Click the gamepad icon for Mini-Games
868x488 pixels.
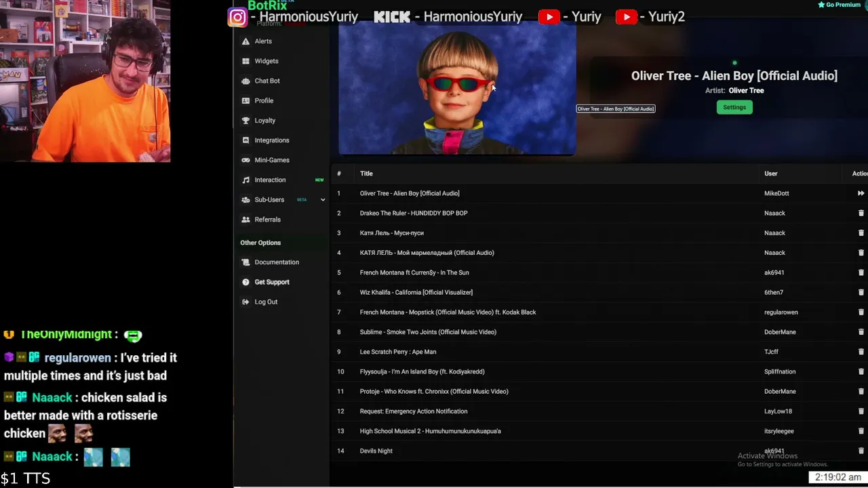245,160
